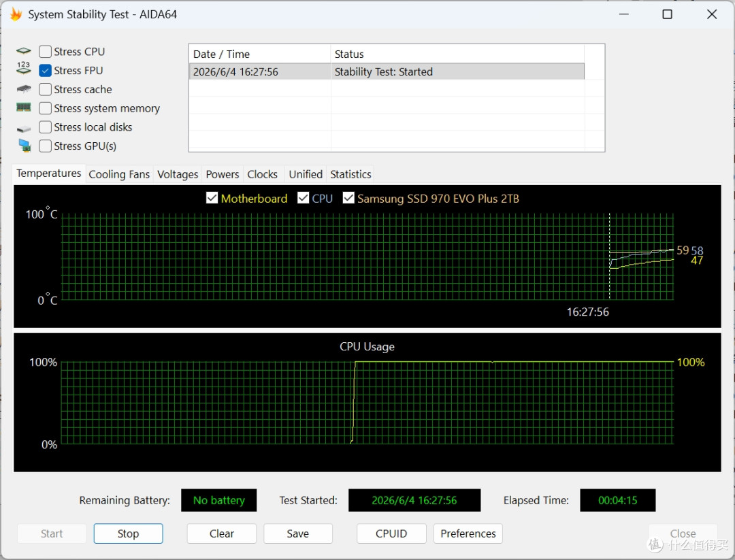735x560 pixels.
Task: Minimize the System Stability Test window
Action: tap(624, 14)
